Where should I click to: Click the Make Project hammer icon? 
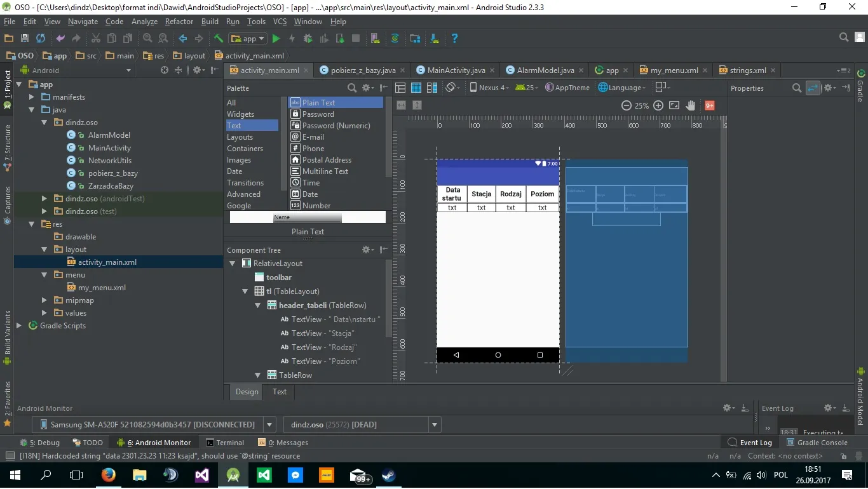[218, 39]
